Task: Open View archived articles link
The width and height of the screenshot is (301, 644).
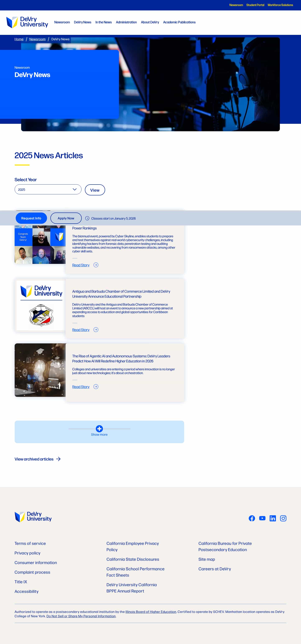Action: coord(34,459)
